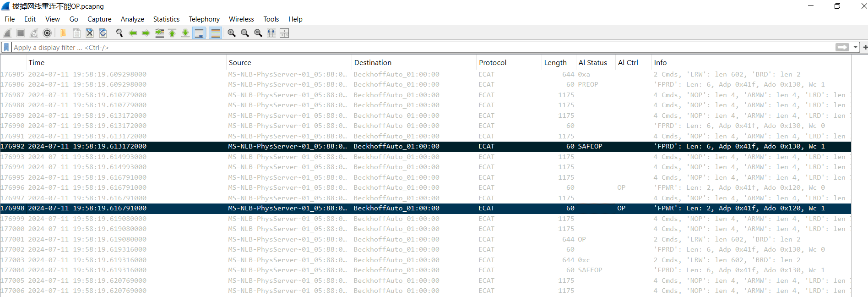This screenshot has height=297, width=868.
Task: Reload this capture file
Action: coord(103,33)
